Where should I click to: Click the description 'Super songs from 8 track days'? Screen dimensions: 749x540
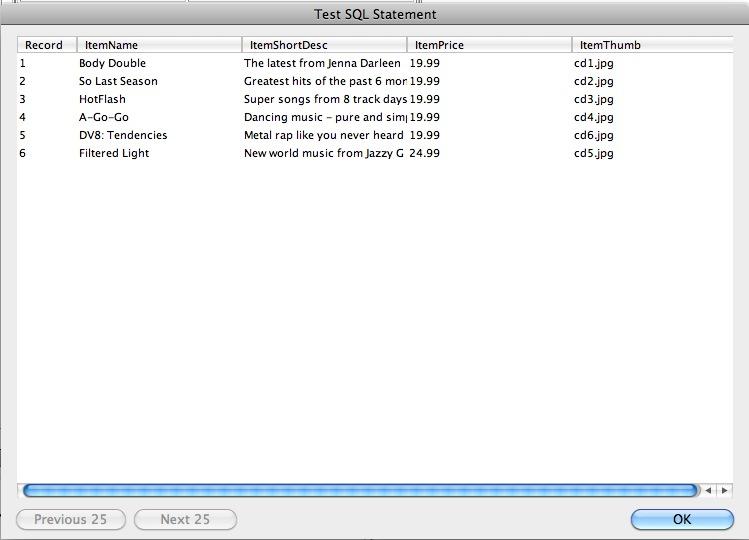tap(325, 99)
